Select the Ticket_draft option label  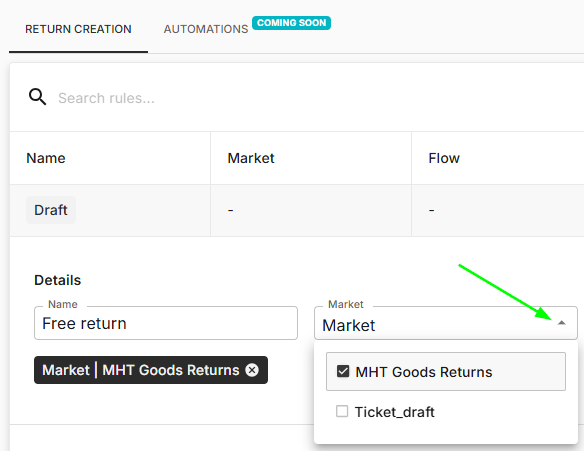(x=394, y=412)
